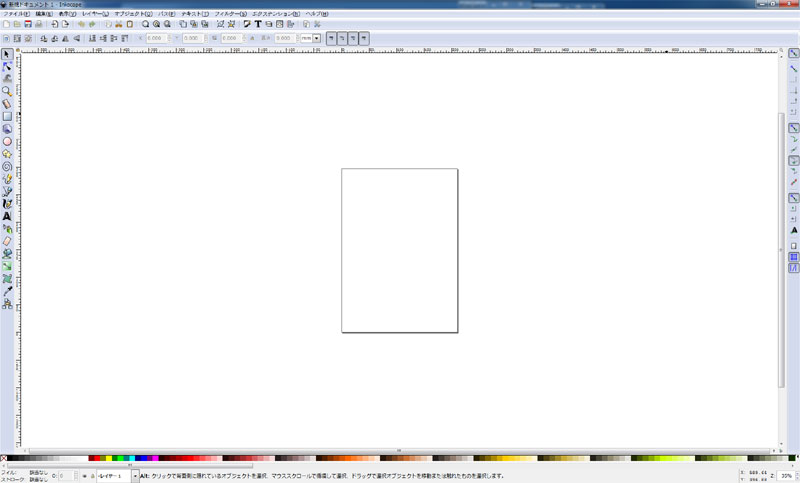This screenshot has width=800, height=483.
Task: Select the Text tool in toolbox
Action: [x=7, y=216]
